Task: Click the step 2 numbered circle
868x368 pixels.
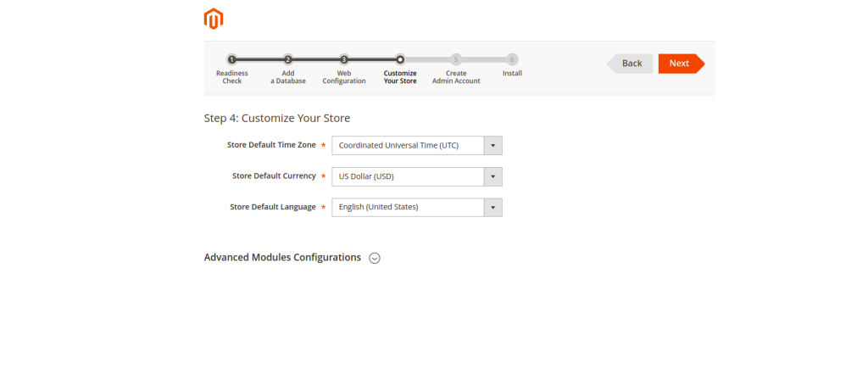Action: (x=288, y=59)
